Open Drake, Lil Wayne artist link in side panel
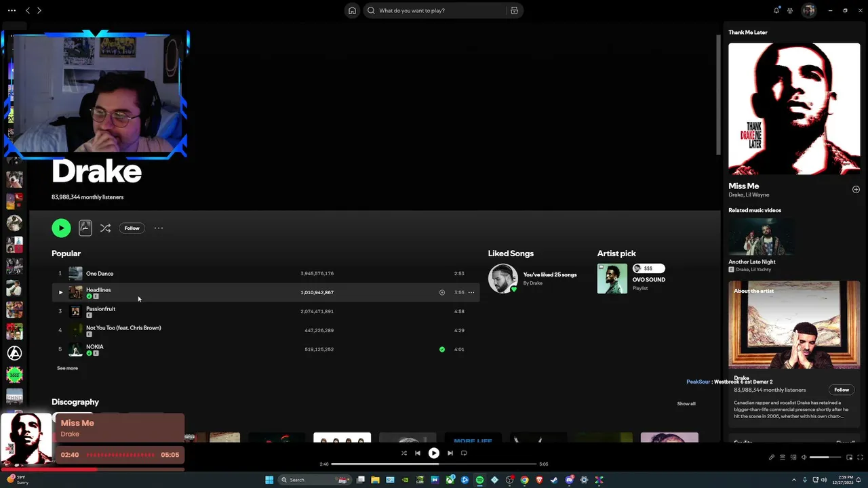The height and width of the screenshot is (488, 868). pyautogui.click(x=749, y=195)
